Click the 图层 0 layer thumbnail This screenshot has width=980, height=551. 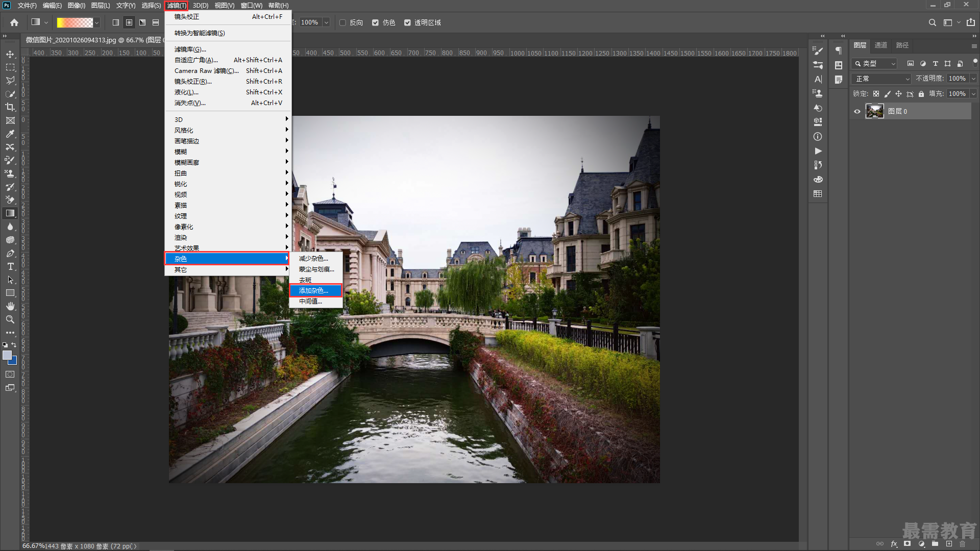pyautogui.click(x=874, y=111)
